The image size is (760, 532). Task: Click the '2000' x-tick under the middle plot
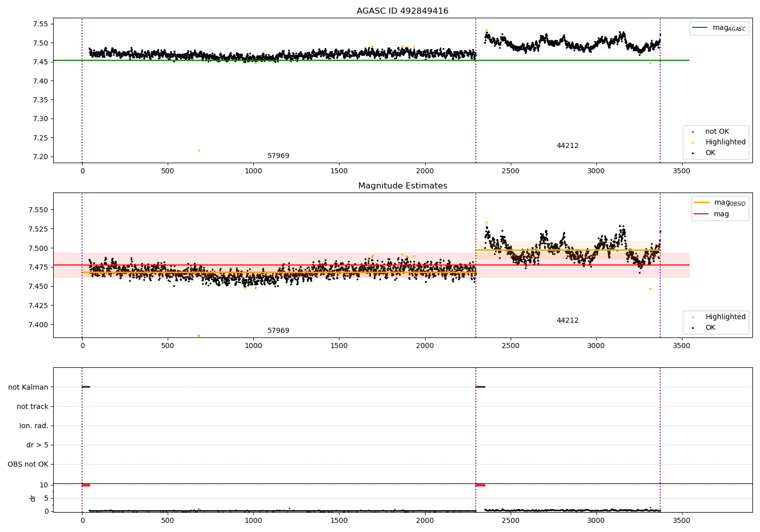click(x=425, y=346)
